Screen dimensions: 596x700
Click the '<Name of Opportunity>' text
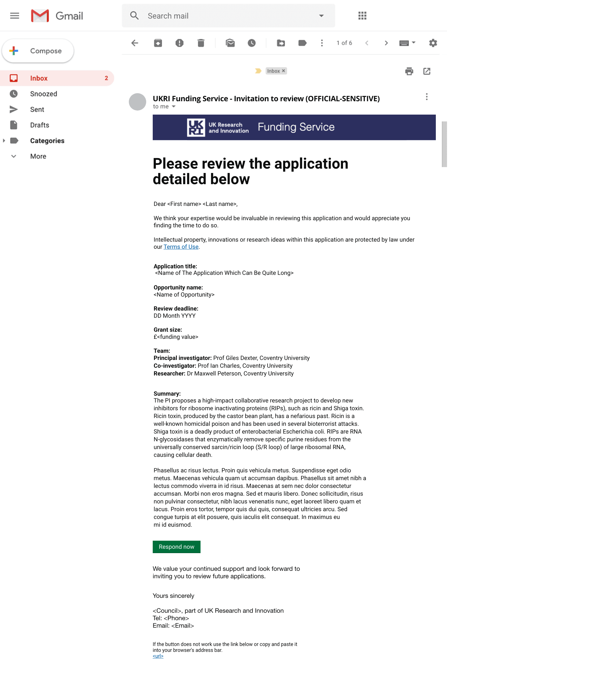coord(184,295)
